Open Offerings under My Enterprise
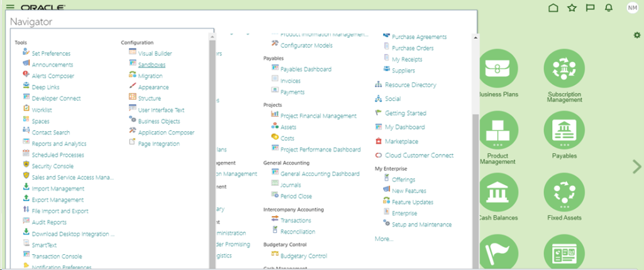Screen dimensions: 644x270 click(x=404, y=180)
